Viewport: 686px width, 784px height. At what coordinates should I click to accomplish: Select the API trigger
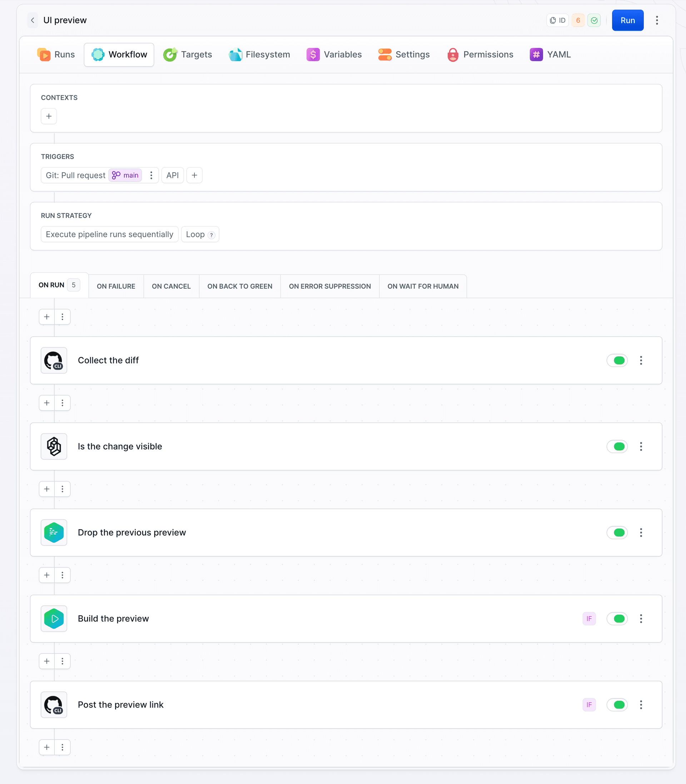tap(173, 175)
